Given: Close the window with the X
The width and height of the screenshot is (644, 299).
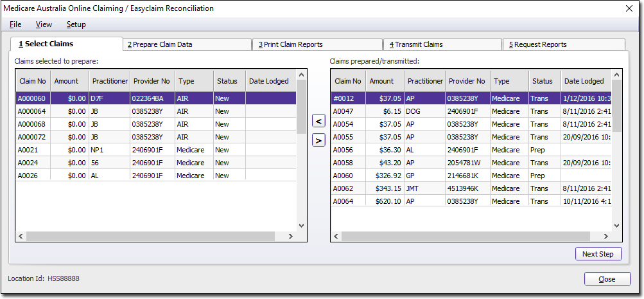Looking at the screenshot, I should click(629, 8).
